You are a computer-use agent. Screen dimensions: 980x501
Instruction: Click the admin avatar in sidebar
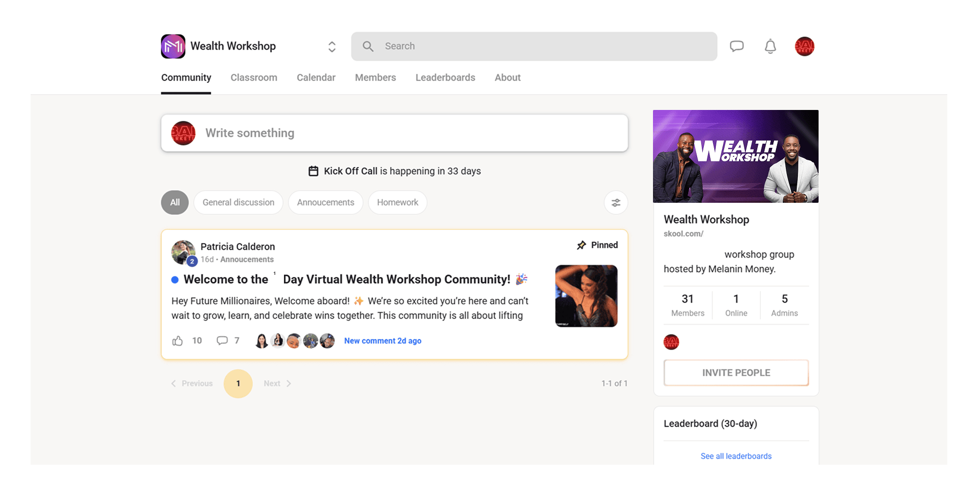[671, 342]
